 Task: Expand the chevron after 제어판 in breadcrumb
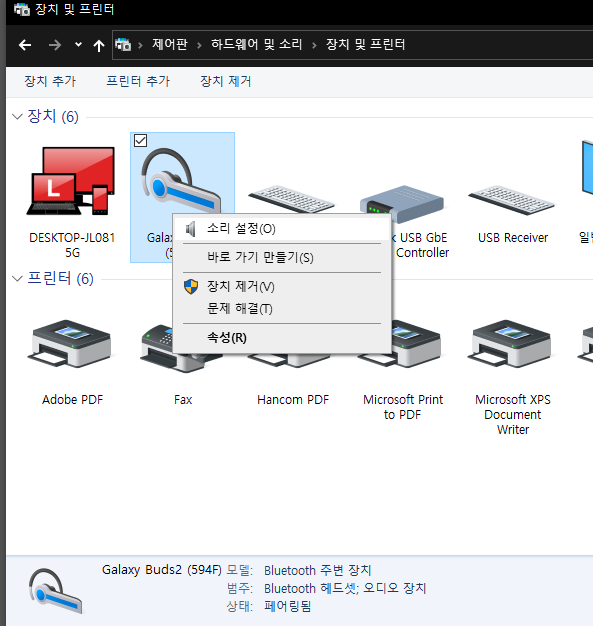[x=199, y=45]
